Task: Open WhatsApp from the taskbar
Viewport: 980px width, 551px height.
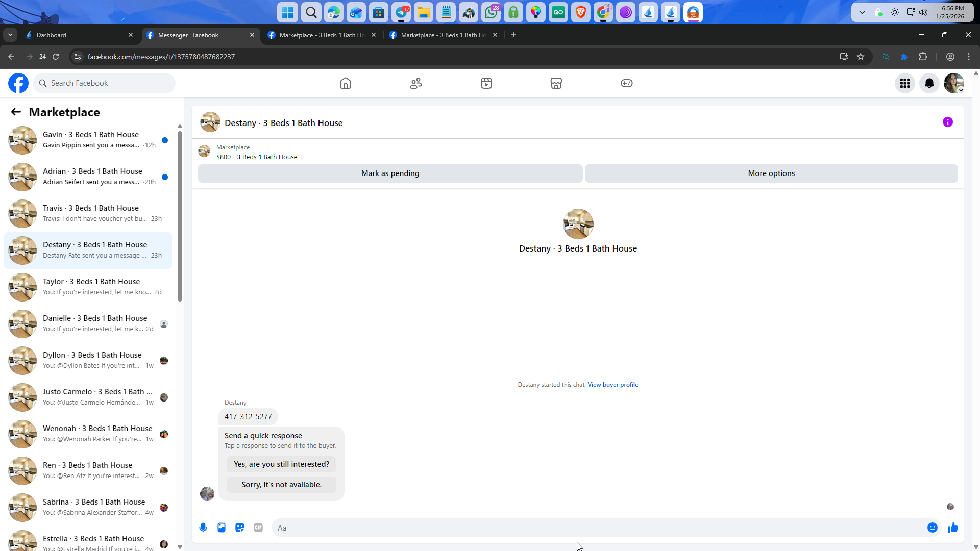Action: pyautogui.click(x=491, y=12)
